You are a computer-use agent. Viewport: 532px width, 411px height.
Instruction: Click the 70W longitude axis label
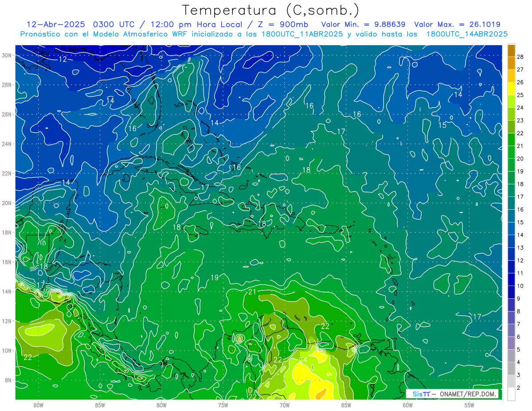click(x=285, y=405)
